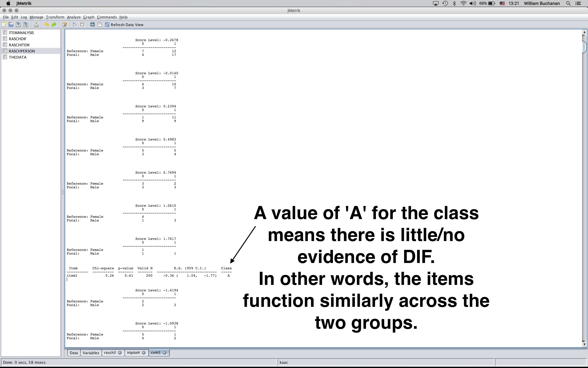Click the 'Done: 0 secs, 58 msecs' status

(x=24, y=362)
